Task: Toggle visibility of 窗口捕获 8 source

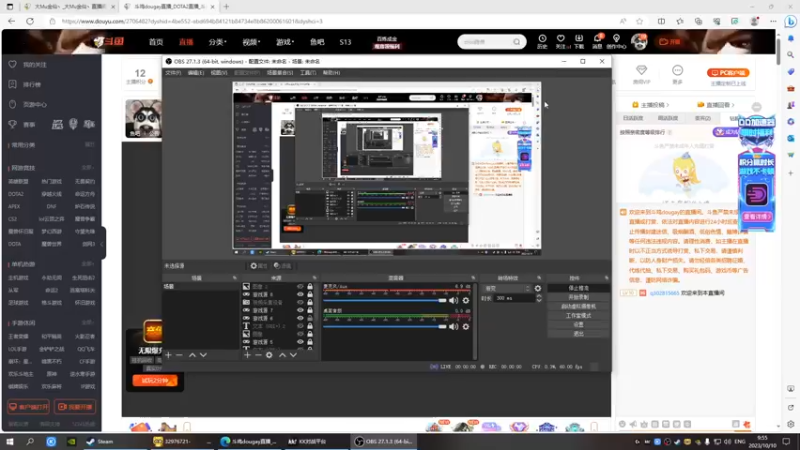Action: coord(300,294)
